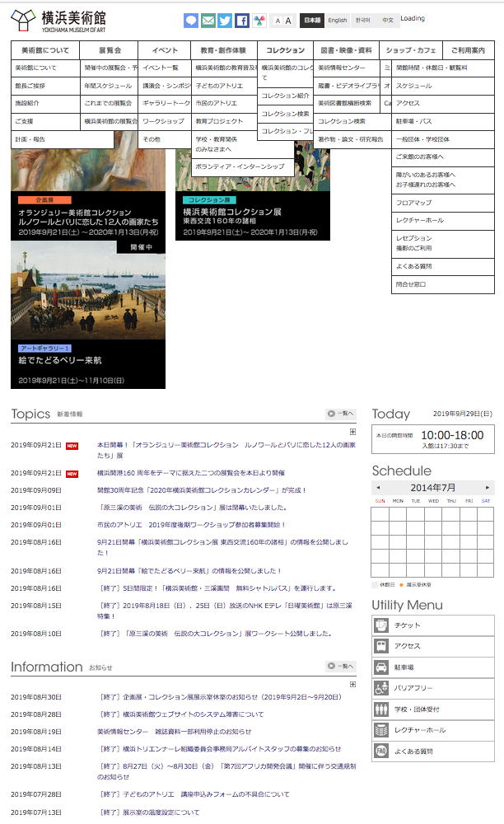
Task: Click the green mail envelope icon
Action: pos(208,21)
